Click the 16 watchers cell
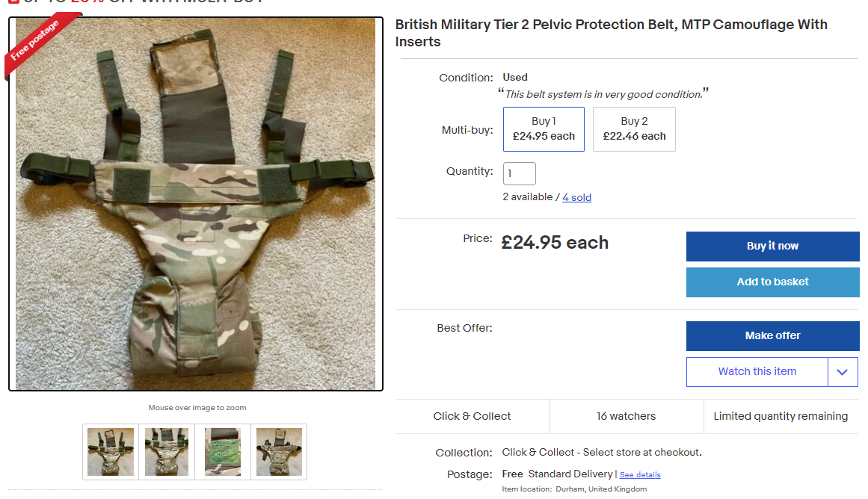Image resolution: width=868 pixels, height=499 pixels. [626, 416]
